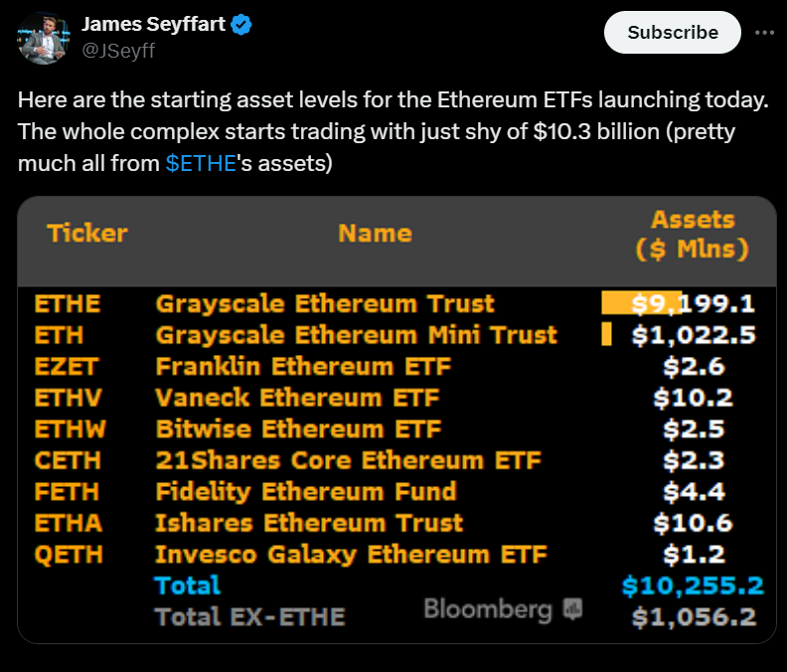
Task: Click the tweet text about starting asset levels
Action: click(x=393, y=131)
